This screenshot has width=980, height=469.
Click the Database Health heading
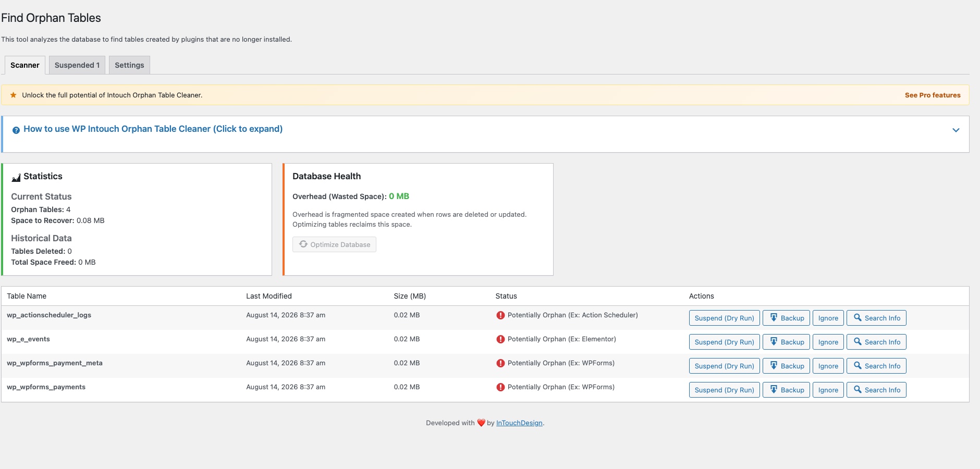pos(326,176)
